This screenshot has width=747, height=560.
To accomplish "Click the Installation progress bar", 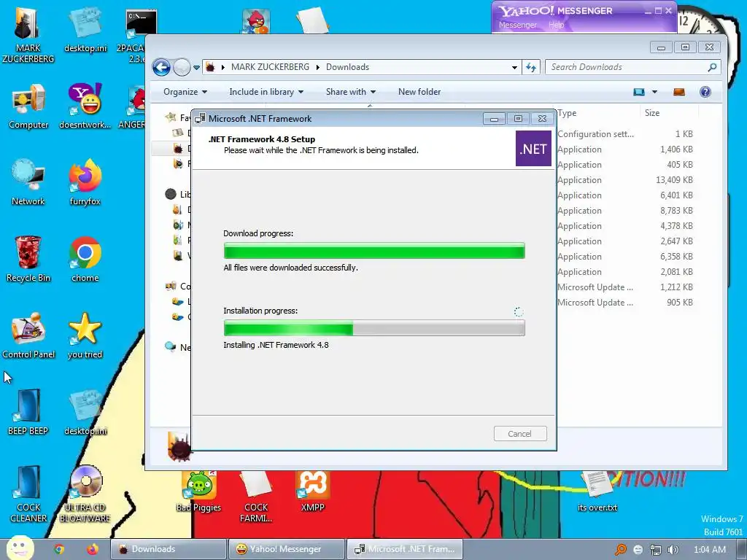I will pyautogui.click(x=374, y=328).
